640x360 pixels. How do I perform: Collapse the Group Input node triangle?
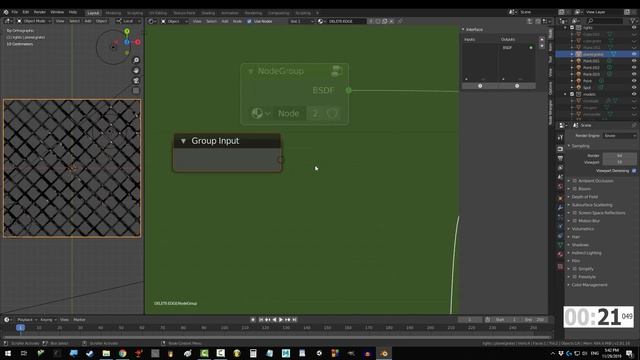tap(183, 141)
